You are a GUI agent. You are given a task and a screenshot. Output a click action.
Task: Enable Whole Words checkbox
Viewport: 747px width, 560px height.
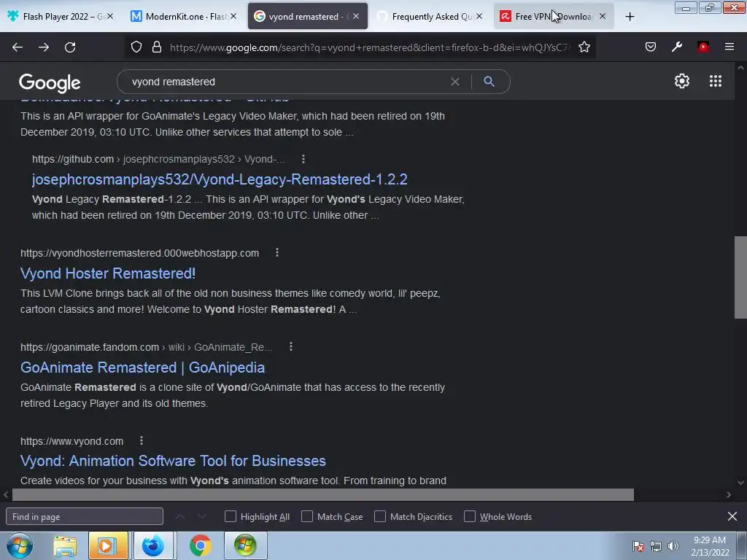[470, 516]
